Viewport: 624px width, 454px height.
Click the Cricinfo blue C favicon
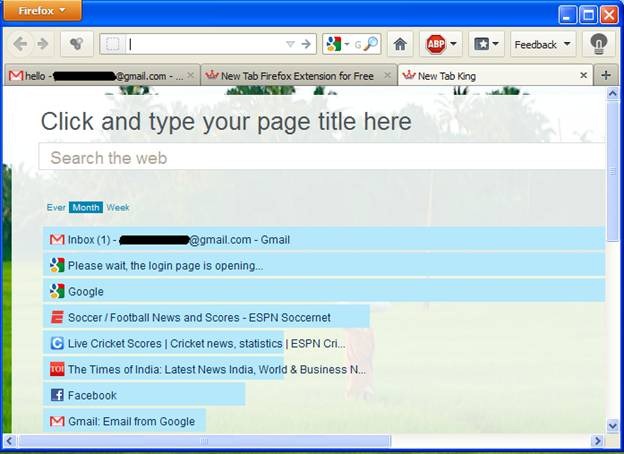click(57, 343)
